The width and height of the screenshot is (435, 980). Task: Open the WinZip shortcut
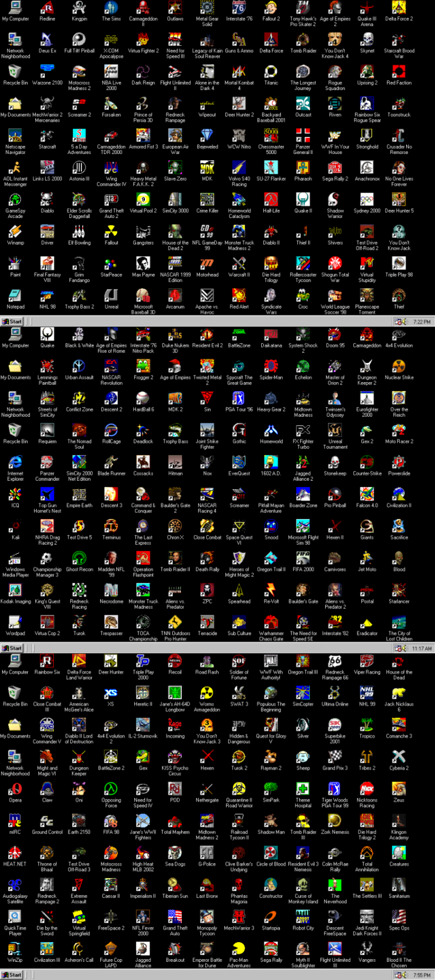15,948
